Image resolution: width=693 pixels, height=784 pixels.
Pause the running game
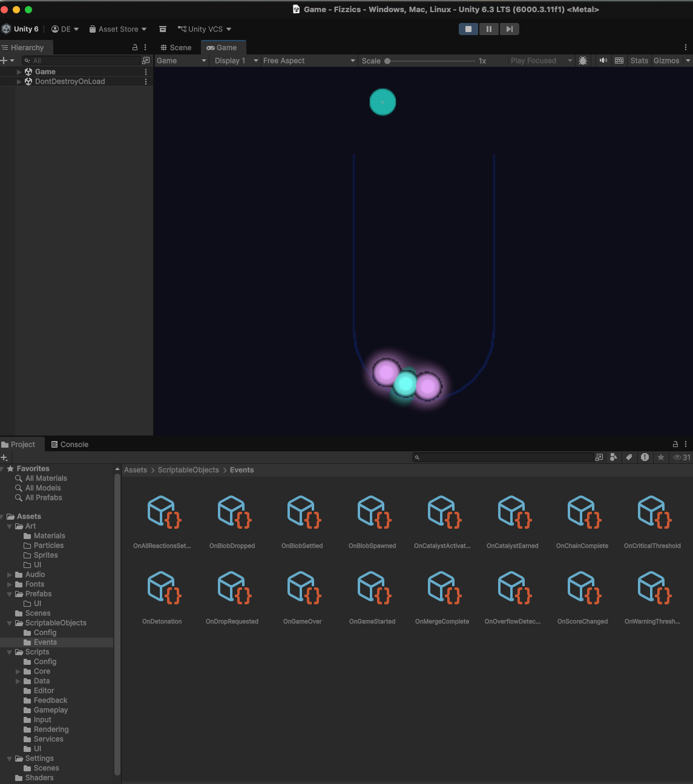[x=488, y=29]
